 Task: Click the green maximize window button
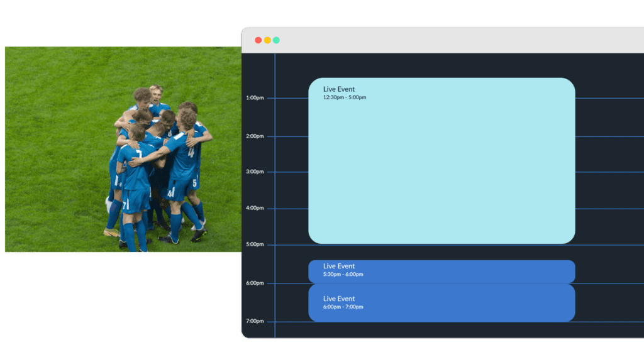tap(276, 40)
